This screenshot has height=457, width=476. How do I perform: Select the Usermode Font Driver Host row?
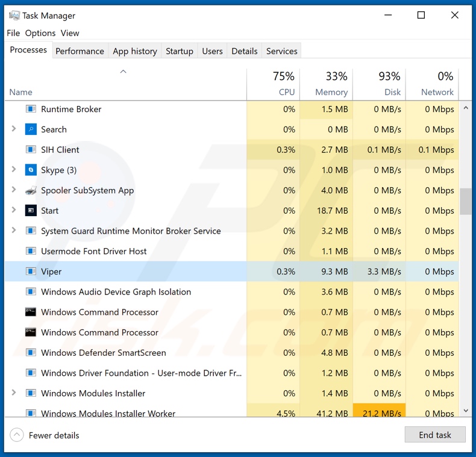tap(231, 251)
